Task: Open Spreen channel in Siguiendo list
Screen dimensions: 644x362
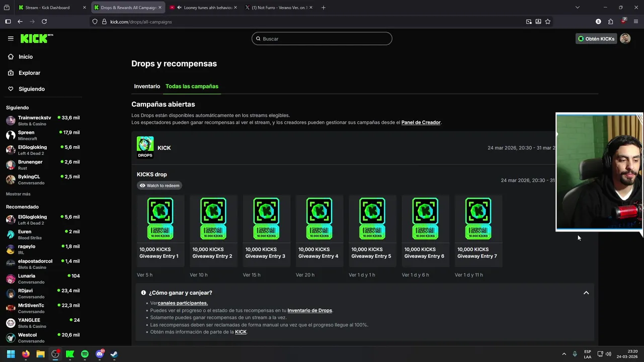Action: pyautogui.click(x=43, y=135)
